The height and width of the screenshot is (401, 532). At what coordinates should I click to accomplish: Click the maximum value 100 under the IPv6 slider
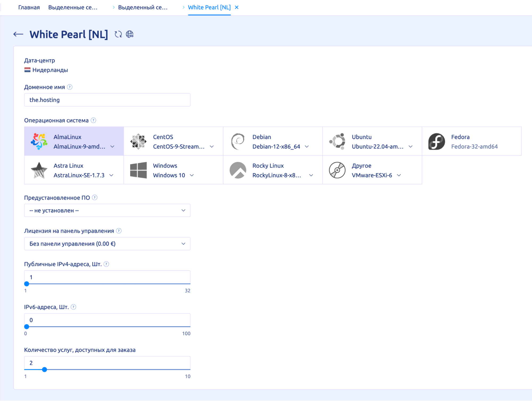[x=186, y=334]
